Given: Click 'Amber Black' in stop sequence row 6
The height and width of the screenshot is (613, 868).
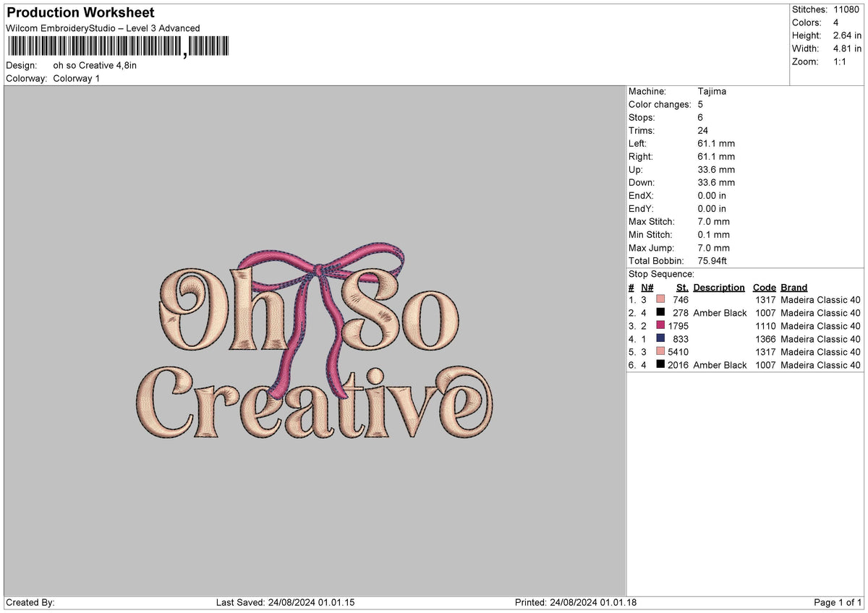Looking at the screenshot, I should 720,365.
